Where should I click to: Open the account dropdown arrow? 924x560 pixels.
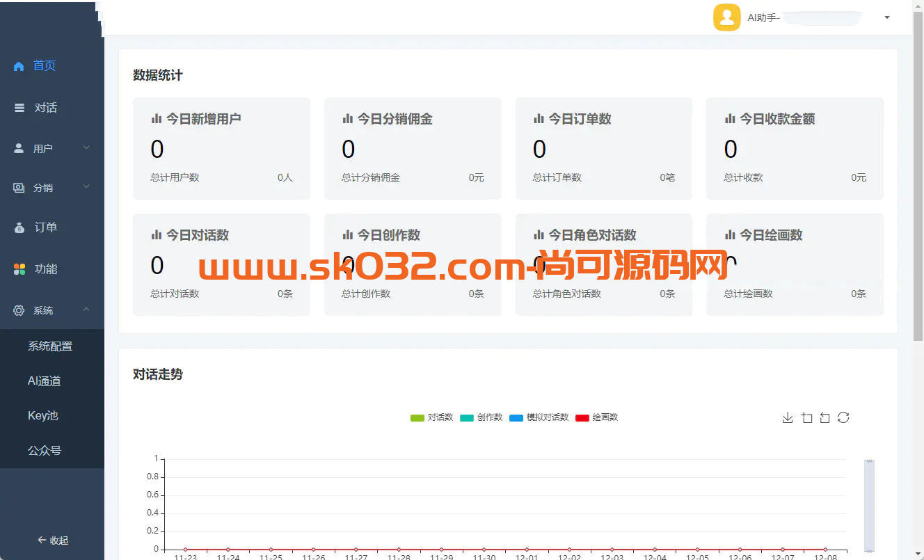[x=887, y=17]
